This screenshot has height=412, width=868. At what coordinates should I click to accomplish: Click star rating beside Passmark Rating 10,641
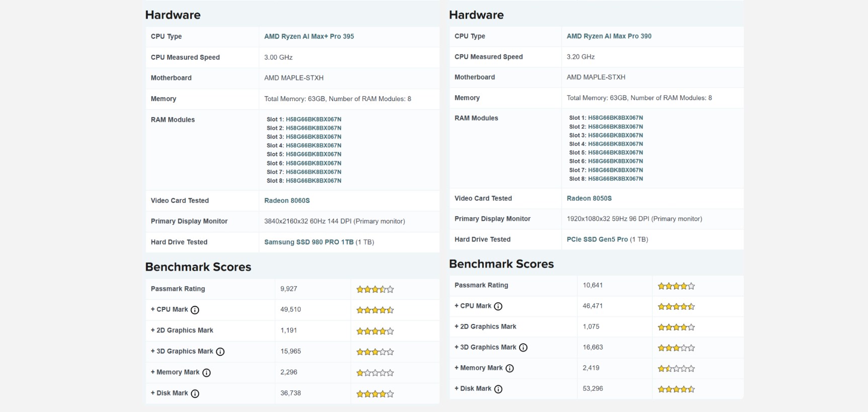(x=676, y=286)
